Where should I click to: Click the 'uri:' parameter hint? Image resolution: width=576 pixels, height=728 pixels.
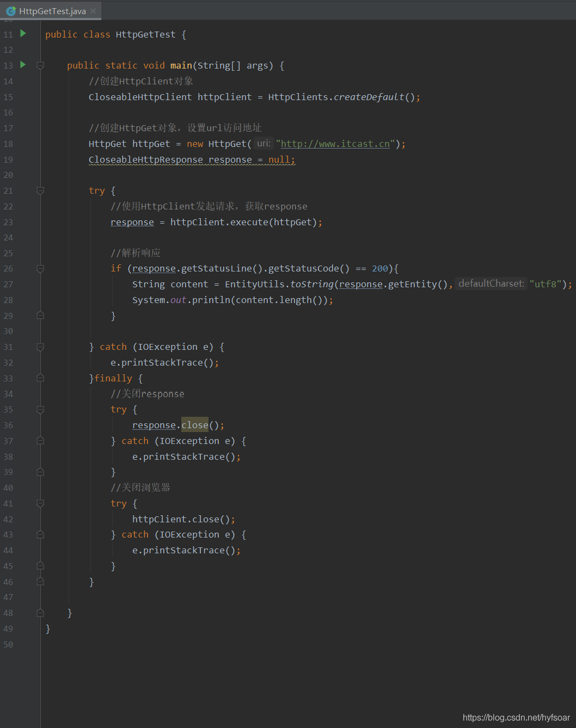pyautogui.click(x=264, y=143)
